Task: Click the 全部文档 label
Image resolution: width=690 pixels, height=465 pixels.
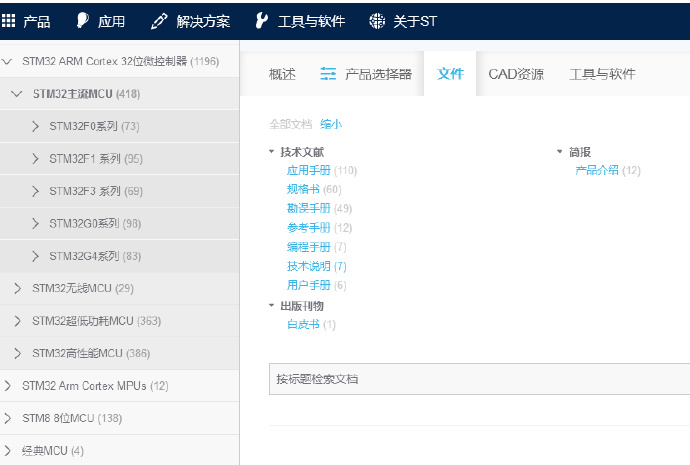Action: pos(290,124)
